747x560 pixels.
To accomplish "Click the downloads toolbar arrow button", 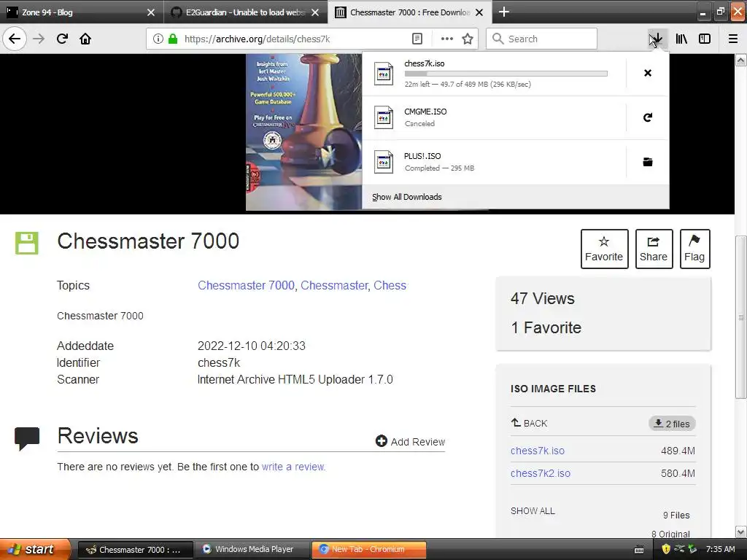I will pos(657,39).
